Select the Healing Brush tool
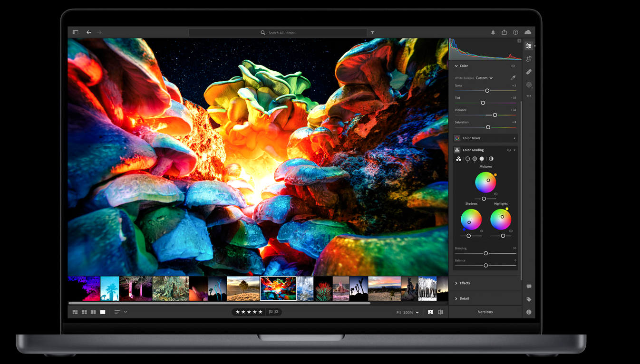 [529, 72]
